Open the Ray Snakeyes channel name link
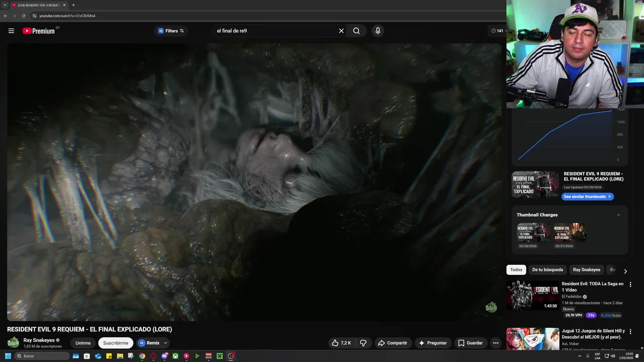The height and width of the screenshot is (362, 644). [39, 340]
